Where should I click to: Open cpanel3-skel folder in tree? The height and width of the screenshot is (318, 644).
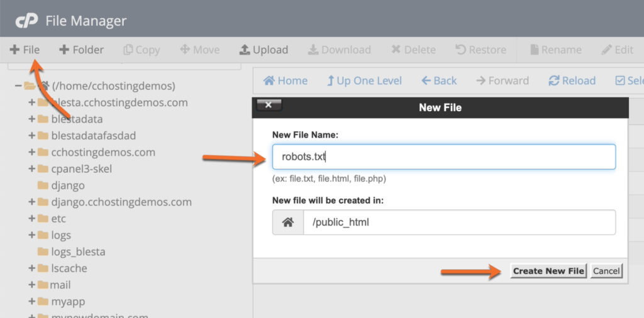(81, 168)
